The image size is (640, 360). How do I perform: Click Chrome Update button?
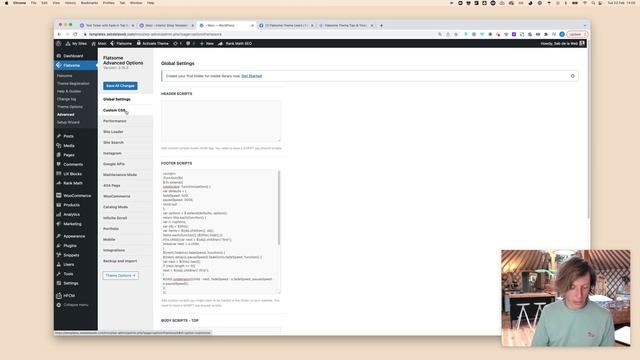tap(577, 34)
